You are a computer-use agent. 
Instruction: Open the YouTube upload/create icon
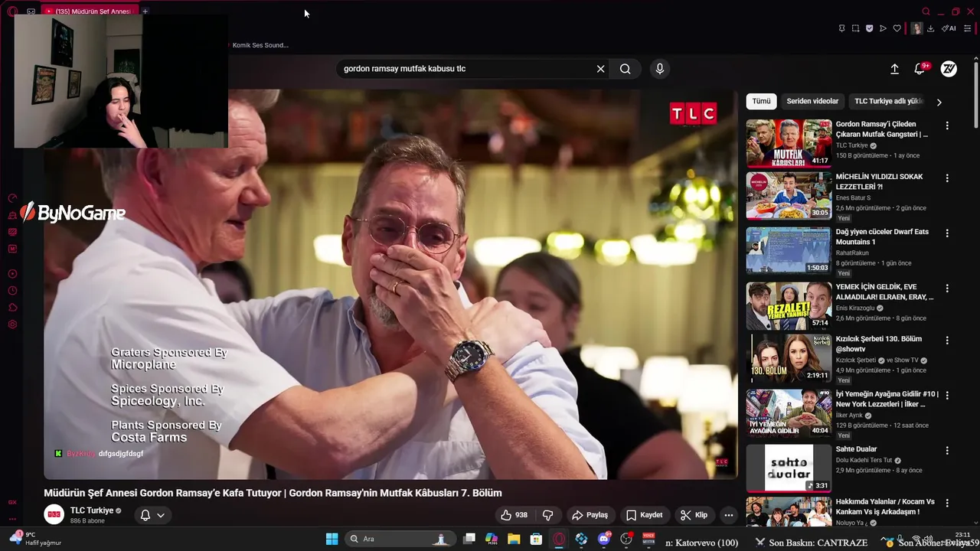coord(894,69)
